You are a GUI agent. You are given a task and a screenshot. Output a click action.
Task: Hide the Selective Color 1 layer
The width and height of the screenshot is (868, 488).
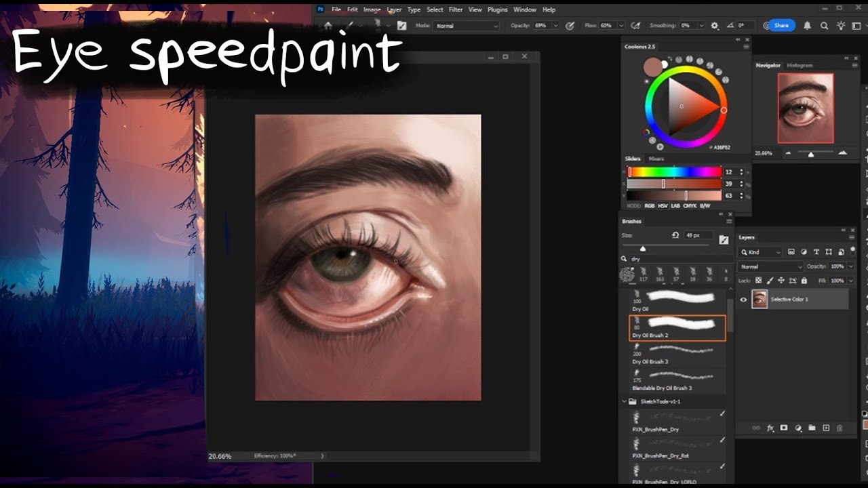[744, 299]
